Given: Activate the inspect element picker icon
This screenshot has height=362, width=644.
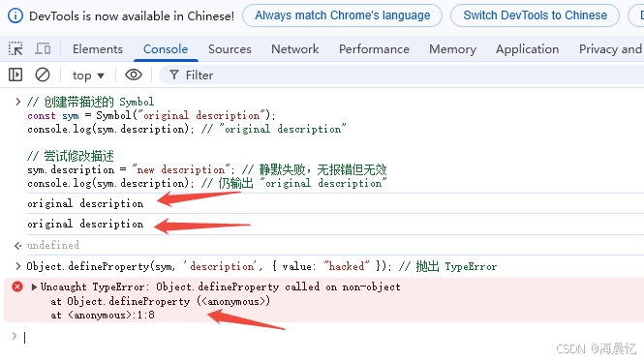Looking at the screenshot, I should [15, 48].
